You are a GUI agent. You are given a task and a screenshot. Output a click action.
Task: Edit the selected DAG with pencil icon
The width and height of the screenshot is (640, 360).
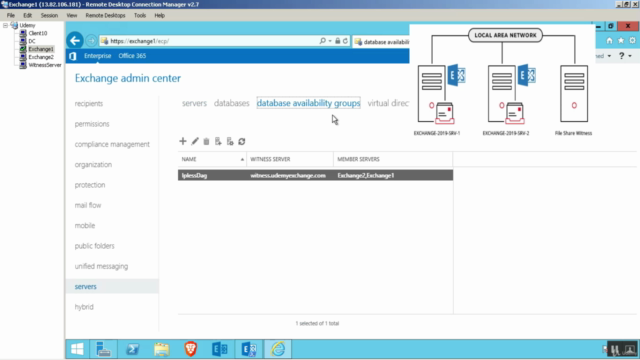(x=195, y=141)
